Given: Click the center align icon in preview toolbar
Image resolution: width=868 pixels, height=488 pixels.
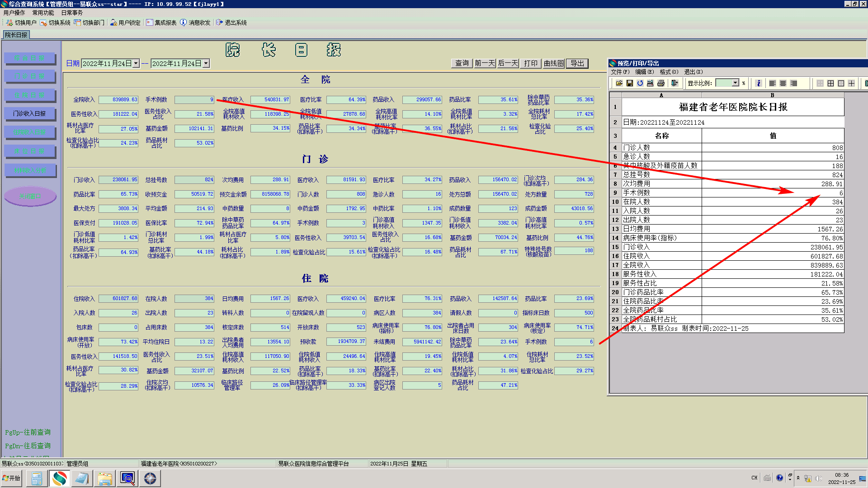Looking at the screenshot, I should coord(783,83).
